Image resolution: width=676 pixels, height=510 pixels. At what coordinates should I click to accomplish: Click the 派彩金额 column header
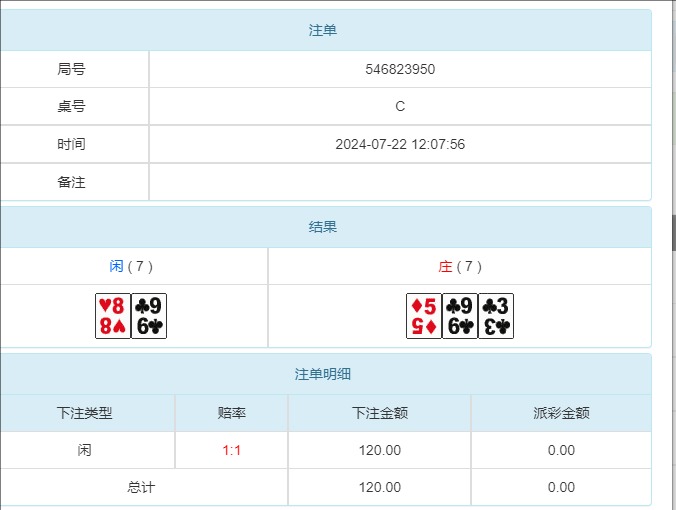tap(561, 413)
